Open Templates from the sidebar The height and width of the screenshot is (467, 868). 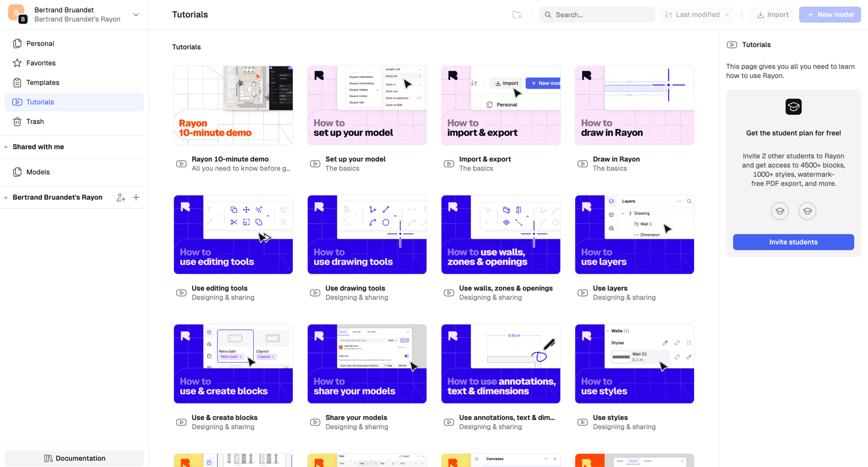coord(74,83)
